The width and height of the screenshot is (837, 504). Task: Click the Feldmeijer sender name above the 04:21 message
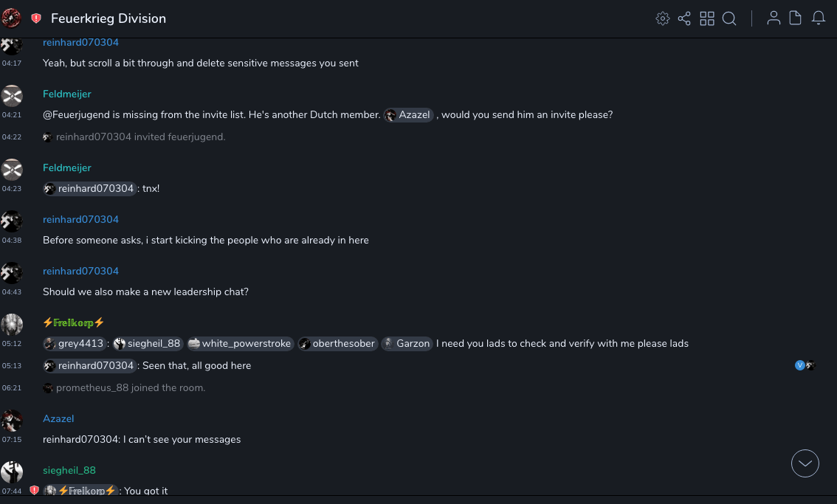pyautogui.click(x=66, y=94)
